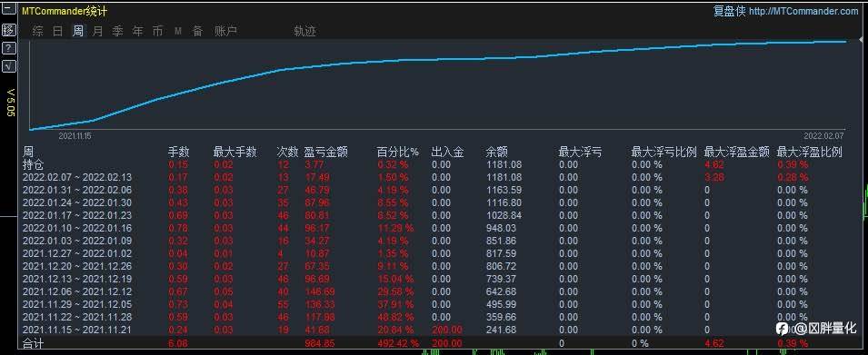Click the 2022.02.07 chart end date
This screenshot has width=868, height=355.
(823, 135)
